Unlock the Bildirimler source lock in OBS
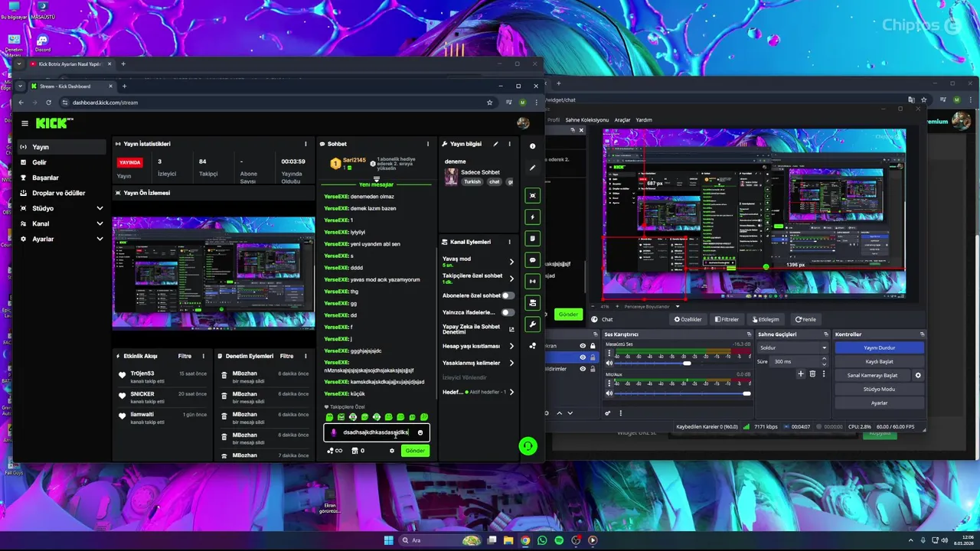This screenshot has height=551, width=980. [593, 369]
